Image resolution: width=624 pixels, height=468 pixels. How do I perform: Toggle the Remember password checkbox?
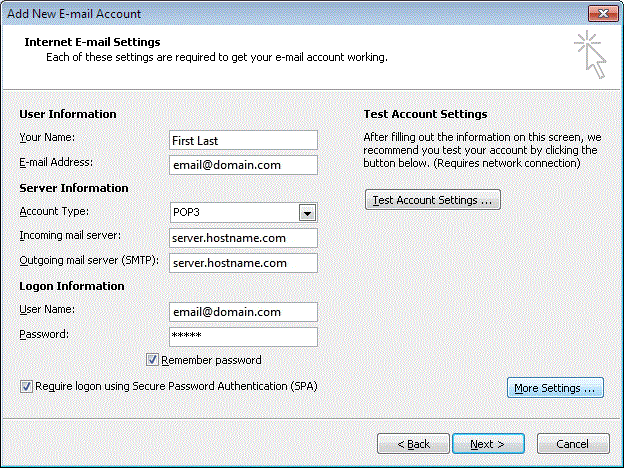tap(153, 360)
